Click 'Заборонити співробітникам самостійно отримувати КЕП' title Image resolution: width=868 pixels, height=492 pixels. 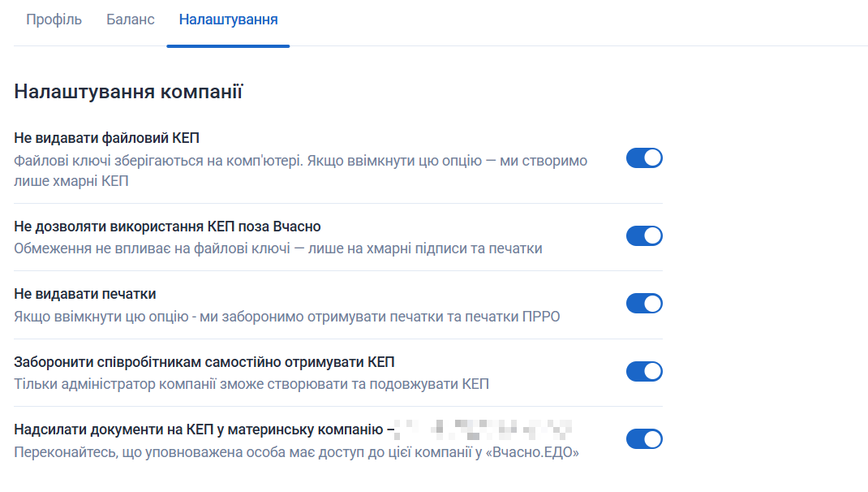[204, 361]
